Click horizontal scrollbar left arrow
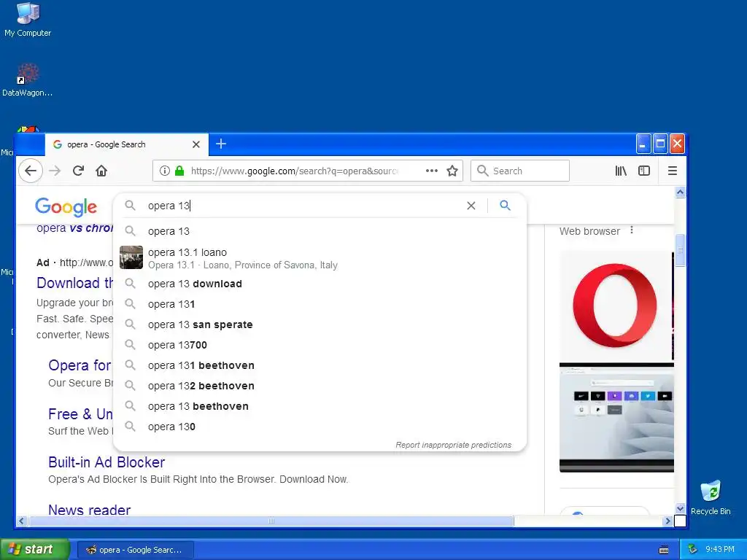The image size is (747, 560). (x=21, y=521)
